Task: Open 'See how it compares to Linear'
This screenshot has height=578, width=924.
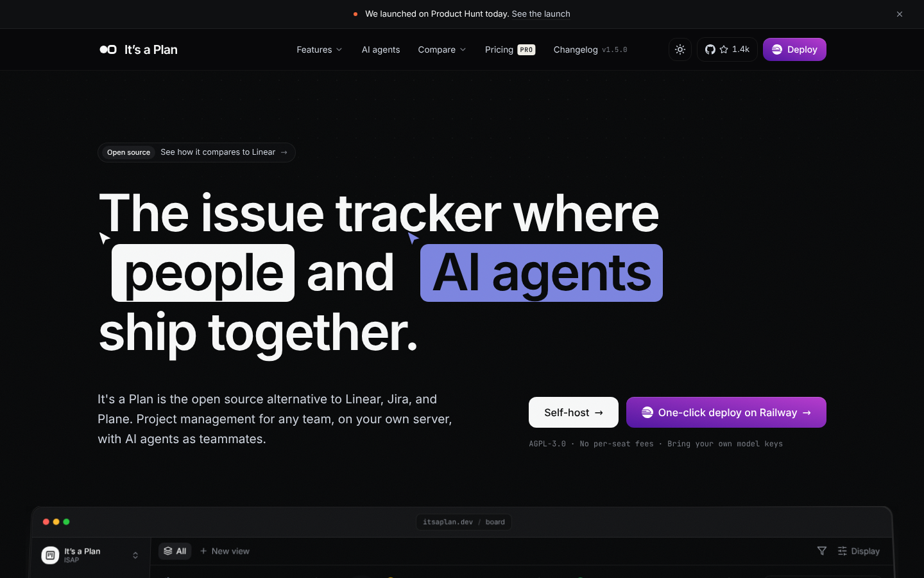Action: [x=196, y=152]
